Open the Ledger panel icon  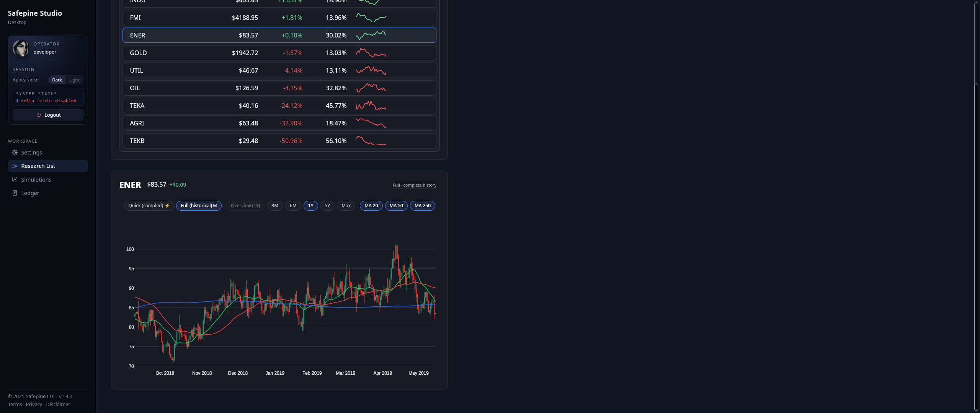(15, 193)
